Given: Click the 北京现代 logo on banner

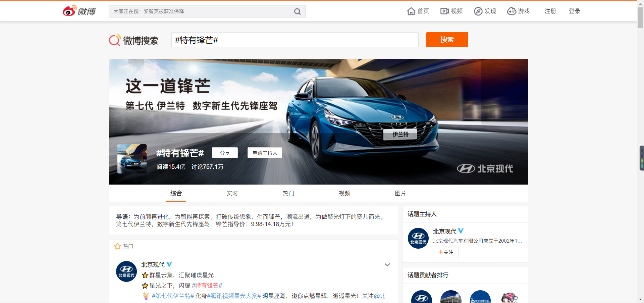Looking at the screenshot, I should (485, 168).
